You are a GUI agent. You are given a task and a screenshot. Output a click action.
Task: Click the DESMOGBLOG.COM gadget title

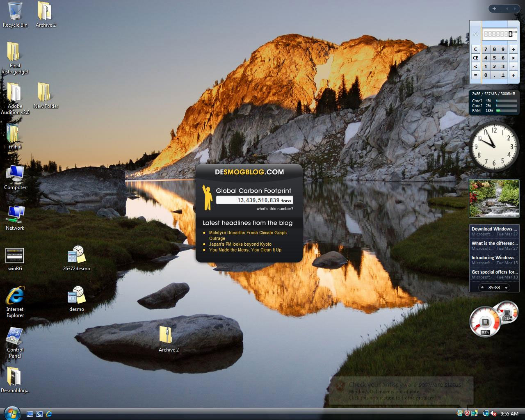249,172
